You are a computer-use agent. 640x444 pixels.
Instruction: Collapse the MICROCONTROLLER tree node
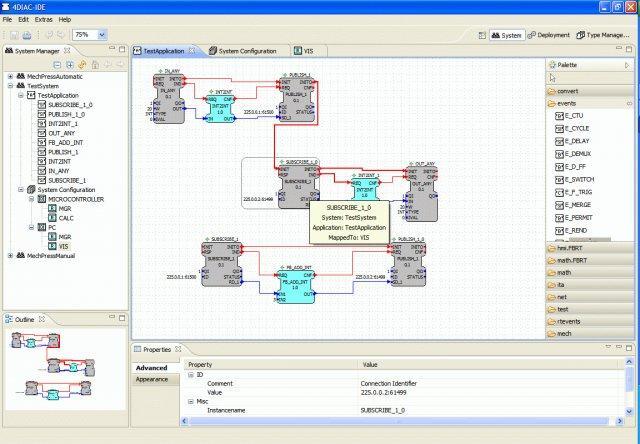31,199
